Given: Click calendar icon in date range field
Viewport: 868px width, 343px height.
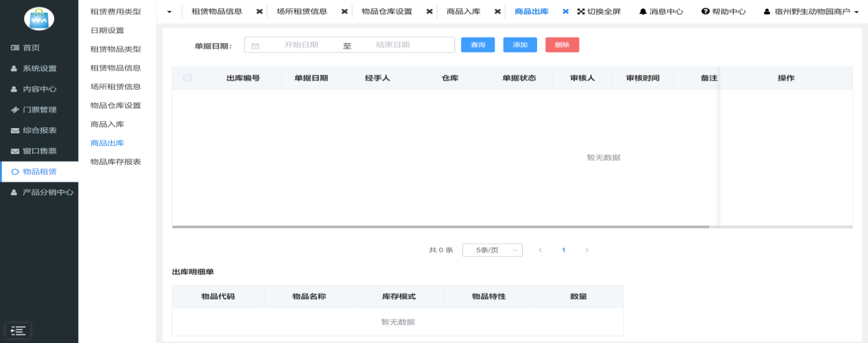Looking at the screenshot, I should [256, 46].
